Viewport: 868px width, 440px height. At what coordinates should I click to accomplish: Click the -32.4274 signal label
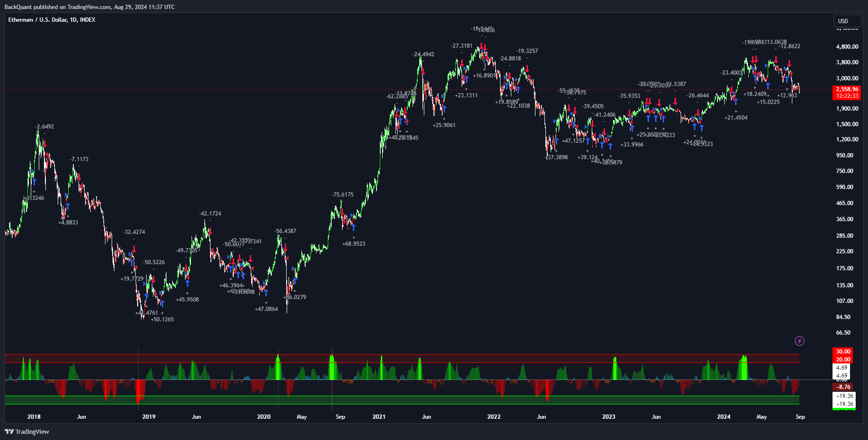[x=134, y=232]
